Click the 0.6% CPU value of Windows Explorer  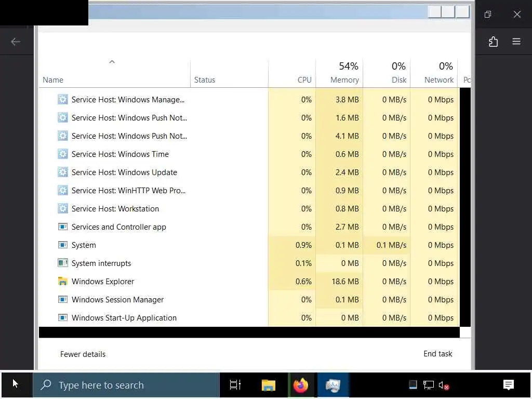(x=303, y=281)
